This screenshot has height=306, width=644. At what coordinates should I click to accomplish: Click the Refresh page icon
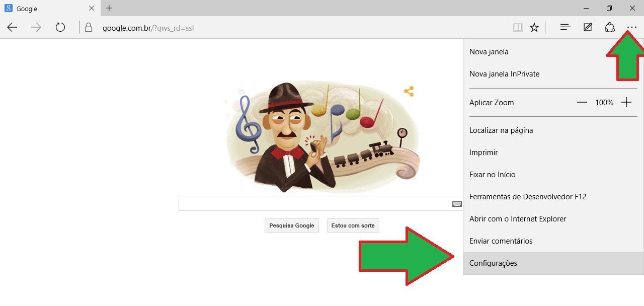[x=60, y=28]
